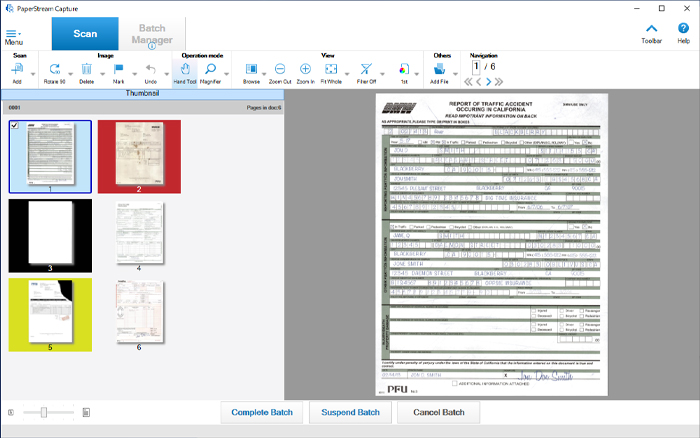Image resolution: width=700 pixels, height=438 pixels.
Task: Rotate image 90 degrees
Action: tap(54, 69)
